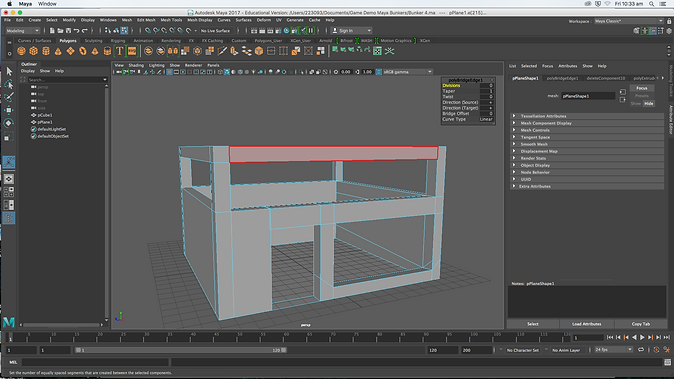The height and width of the screenshot is (379, 674).
Task: Click the Focus button beside mesh field
Action: click(642, 88)
